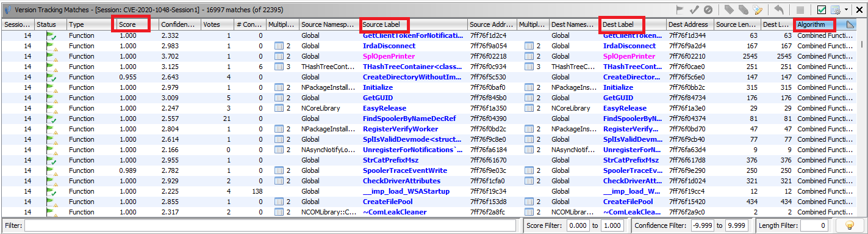Select confidence value 3.702 cell
This screenshot has height=234, width=868.
(179, 56)
